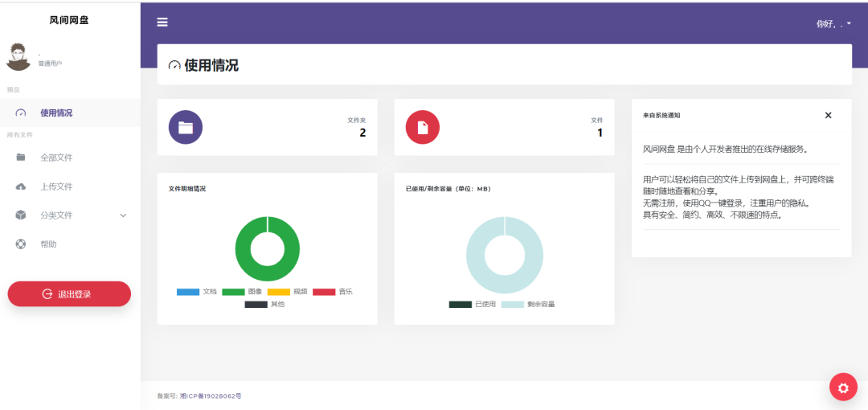The width and height of the screenshot is (868, 410).
Task: Toggle the hamburger menu in the header
Action: point(162,23)
